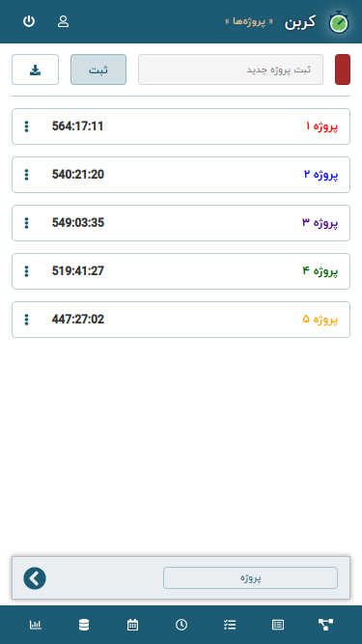Open the user profile icon
The height and width of the screenshot is (644, 362).
pyautogui.click(x=63, y=21)
